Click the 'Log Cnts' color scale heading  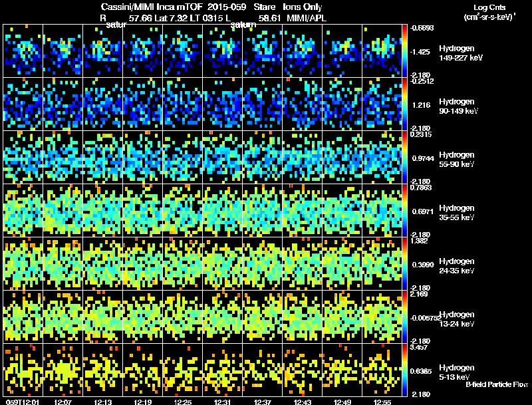(x=489, y=7)
